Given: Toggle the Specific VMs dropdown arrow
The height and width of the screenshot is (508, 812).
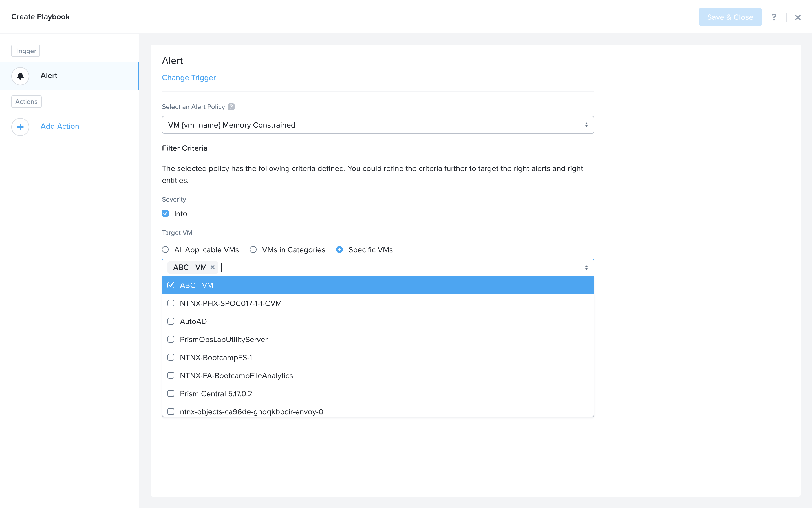Looking at the screenshot, I should click(586, 268).
